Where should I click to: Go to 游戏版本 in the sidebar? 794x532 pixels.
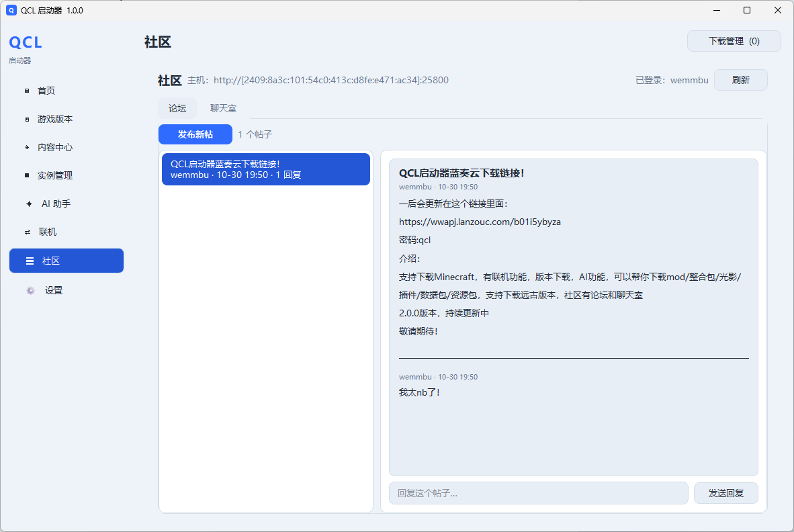coord(67,119)
